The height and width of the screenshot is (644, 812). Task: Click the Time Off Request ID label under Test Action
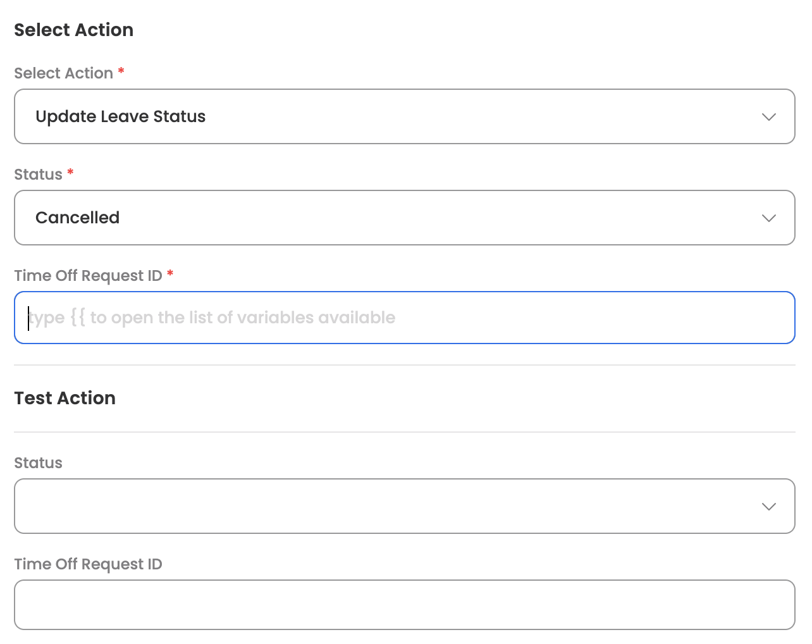(x=88, y=564)
